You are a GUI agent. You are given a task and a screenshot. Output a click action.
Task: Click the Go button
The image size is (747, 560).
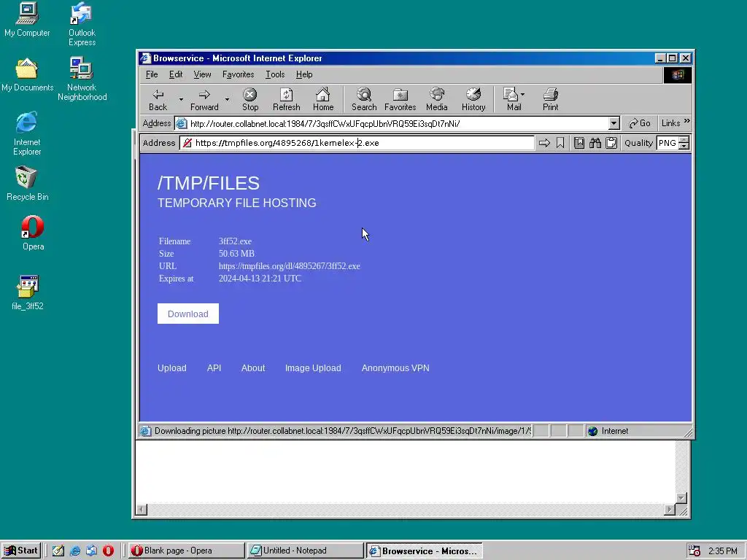click(640, 123)
